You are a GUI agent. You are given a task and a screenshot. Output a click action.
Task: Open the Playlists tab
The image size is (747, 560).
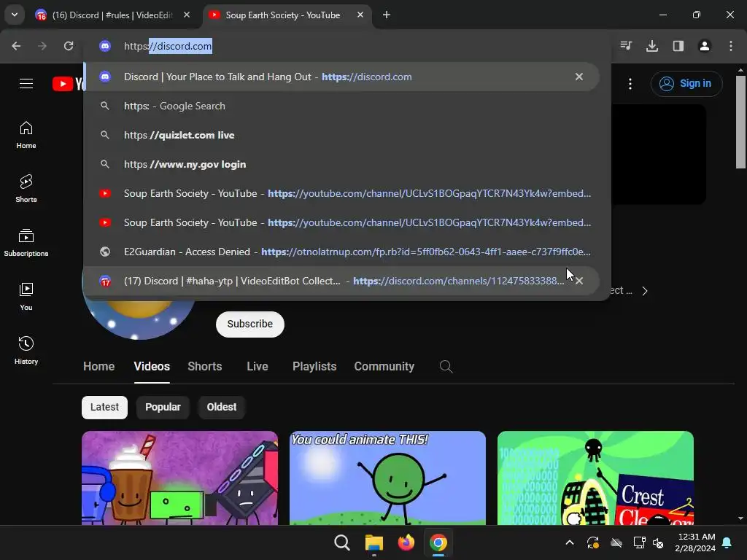pos(314,366)
